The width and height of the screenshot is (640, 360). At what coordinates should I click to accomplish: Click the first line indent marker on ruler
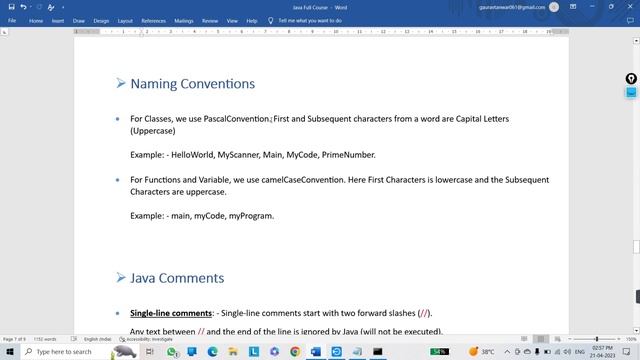(x=142, y=30)
